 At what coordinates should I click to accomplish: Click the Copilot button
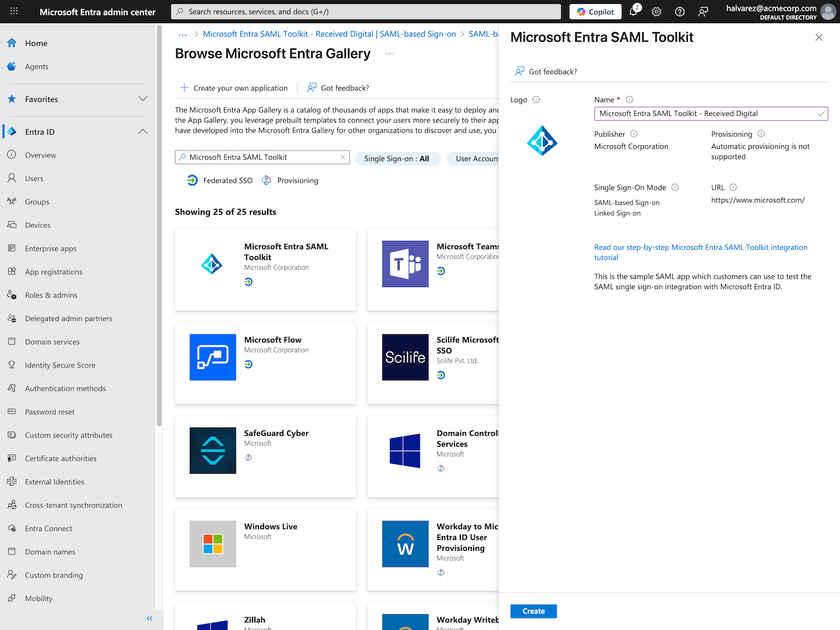[x=596, y=12]
